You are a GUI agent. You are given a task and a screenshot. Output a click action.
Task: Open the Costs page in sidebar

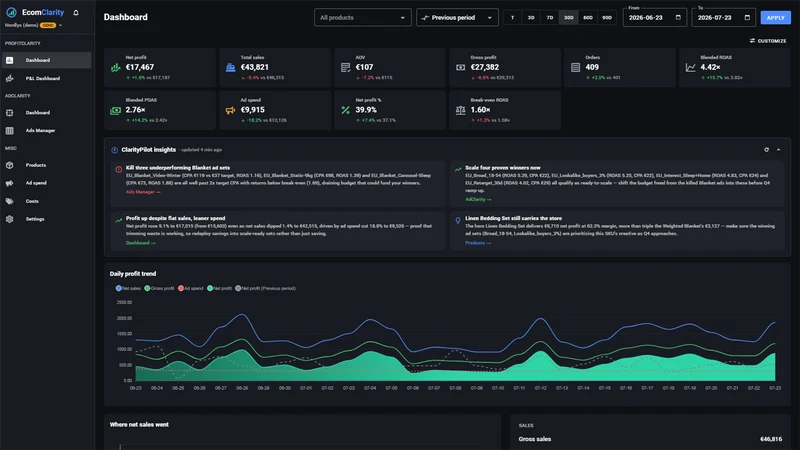(x=46, y=201)
